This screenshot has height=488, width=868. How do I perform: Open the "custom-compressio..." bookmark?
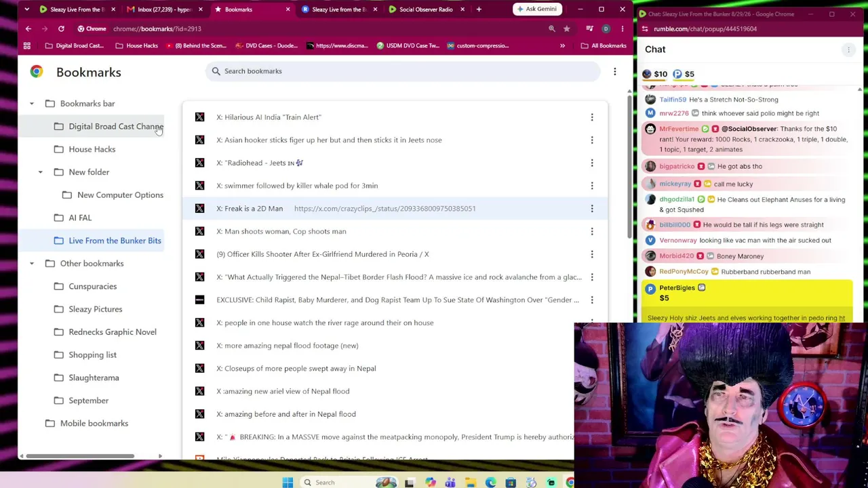[x=477, y=45]
